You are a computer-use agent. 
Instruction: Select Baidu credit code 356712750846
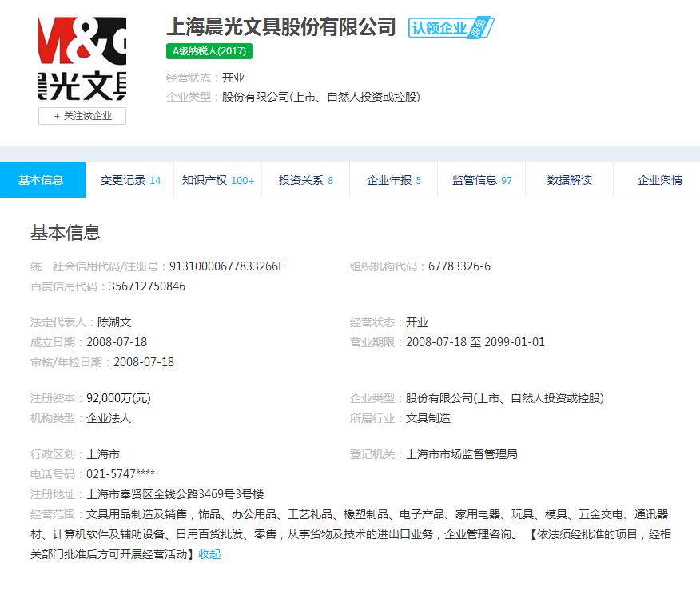coord(147,286)
